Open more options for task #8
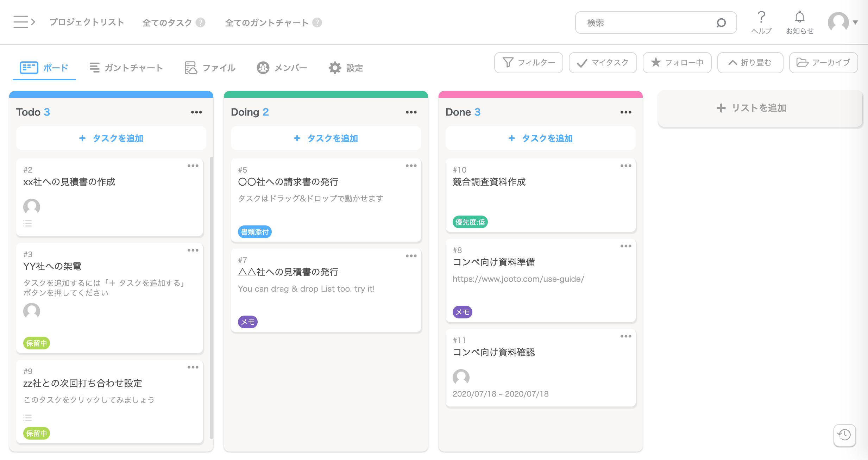The width and height of the screenshot is (868, 460). click(626, 246)
